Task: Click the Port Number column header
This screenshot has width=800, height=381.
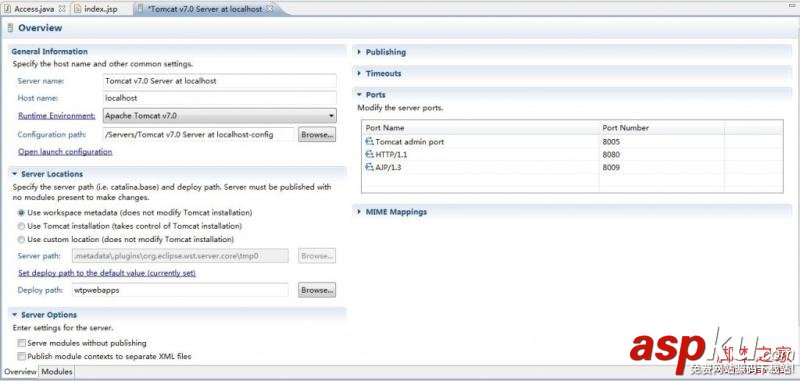Action: click(x=662, y=128)
